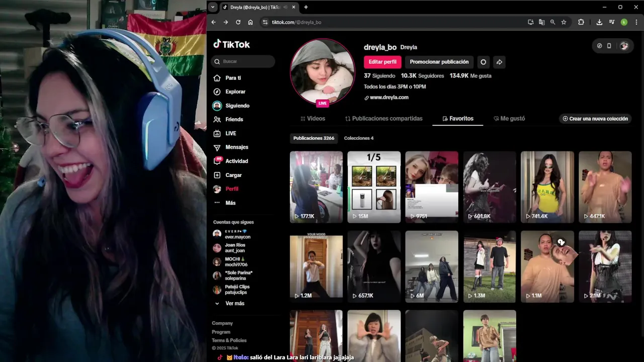Select the Publicaciones 3266 filter
644x362 pixels.
pos(313,138)
